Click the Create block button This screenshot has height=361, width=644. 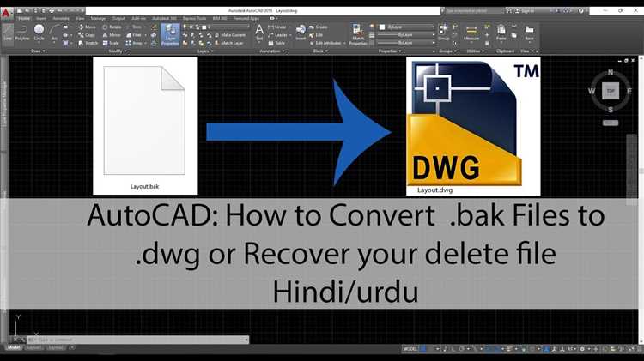click(x=319, y=27)
